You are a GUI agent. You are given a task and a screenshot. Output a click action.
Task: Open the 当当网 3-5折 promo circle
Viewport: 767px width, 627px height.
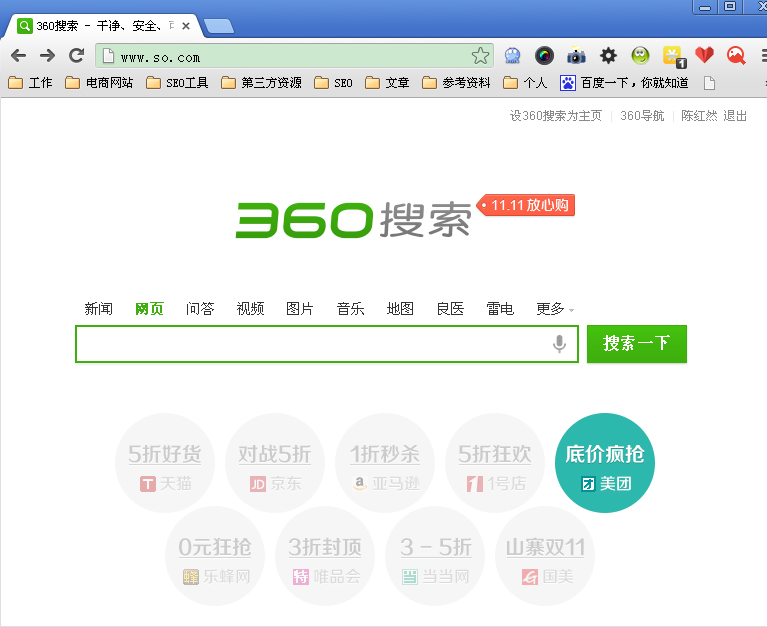click(x=435, y=556)
